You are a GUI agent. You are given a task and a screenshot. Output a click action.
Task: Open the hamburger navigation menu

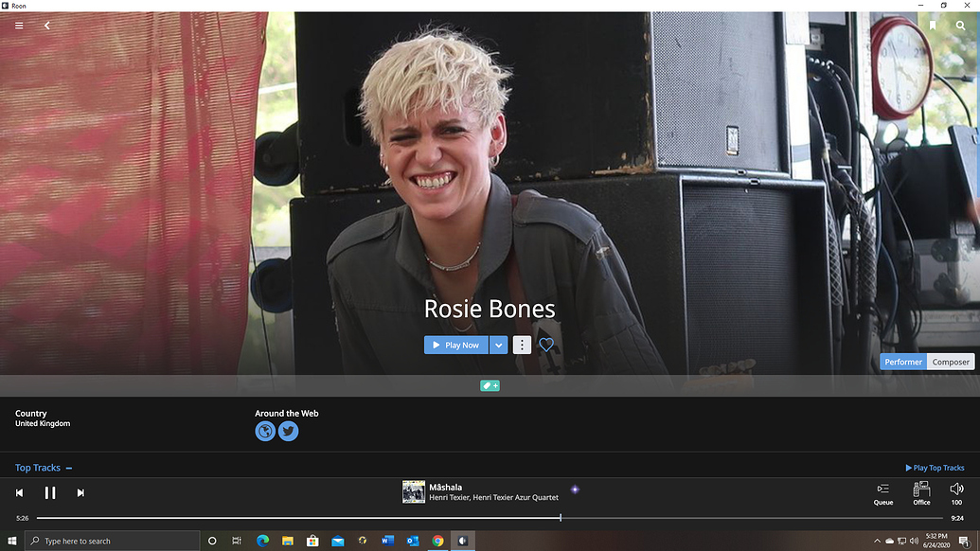click(x=18, y=26)
